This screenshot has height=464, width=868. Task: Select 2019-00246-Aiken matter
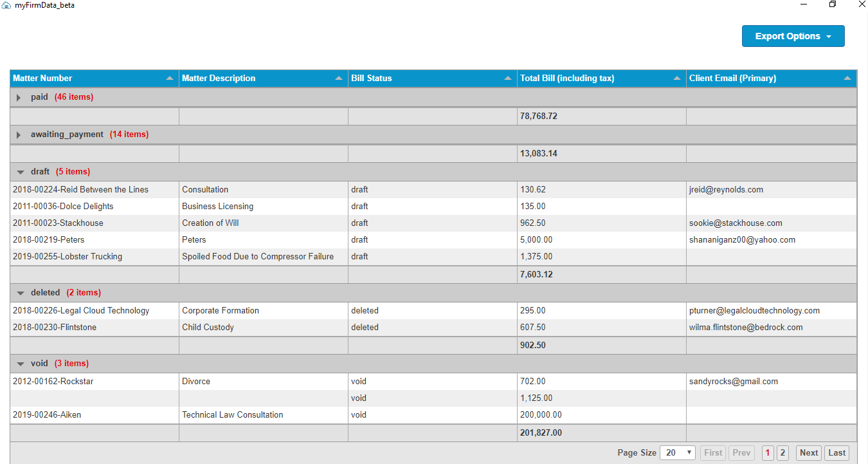(x=47, y=415)
